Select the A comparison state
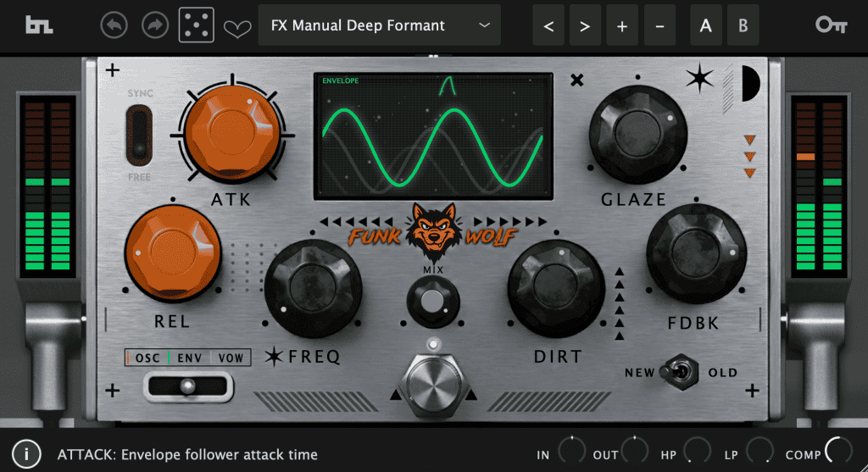Image resolution: width=868 pixels, height=472 pixels. coord(706,25)
